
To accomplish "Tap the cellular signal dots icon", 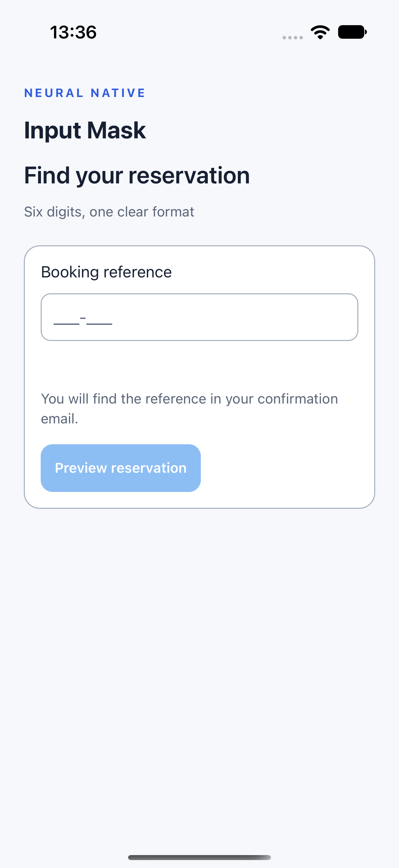I will tap(292, 37).
